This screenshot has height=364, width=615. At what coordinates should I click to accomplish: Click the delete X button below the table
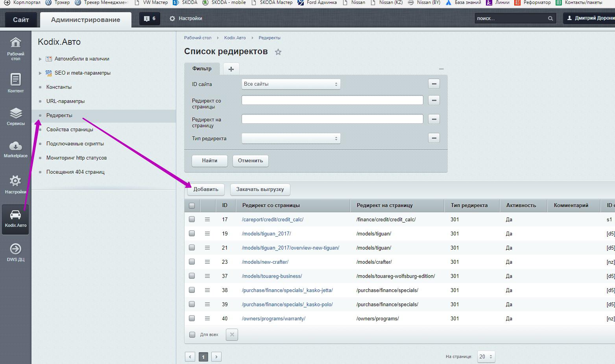(232, 335)
